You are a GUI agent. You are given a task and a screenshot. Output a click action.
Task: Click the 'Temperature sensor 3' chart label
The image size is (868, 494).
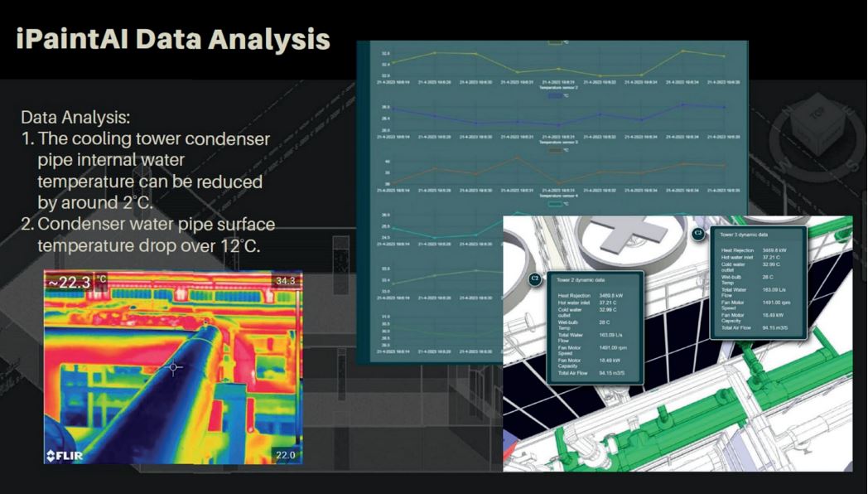click(x=558, y=143)
